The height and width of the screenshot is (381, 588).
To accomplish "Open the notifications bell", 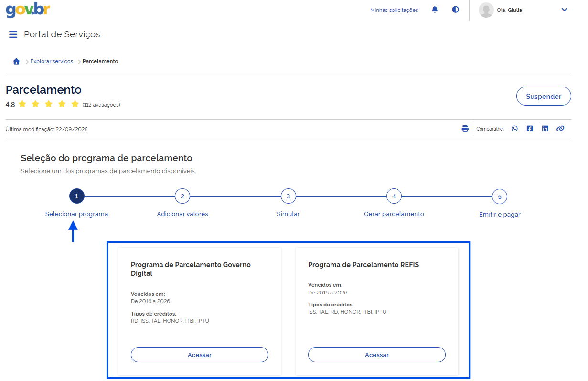I will coord(435,10).
